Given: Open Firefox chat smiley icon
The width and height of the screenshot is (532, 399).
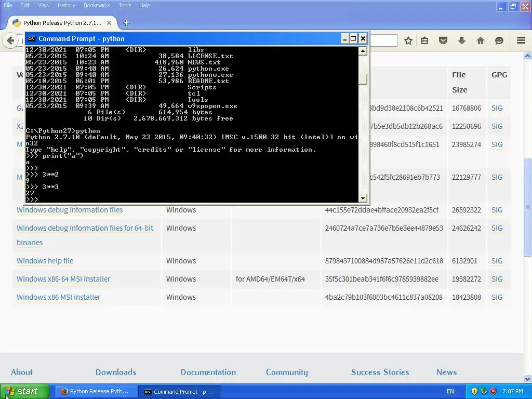Looking at the screenshot, I should pos(499,41).
